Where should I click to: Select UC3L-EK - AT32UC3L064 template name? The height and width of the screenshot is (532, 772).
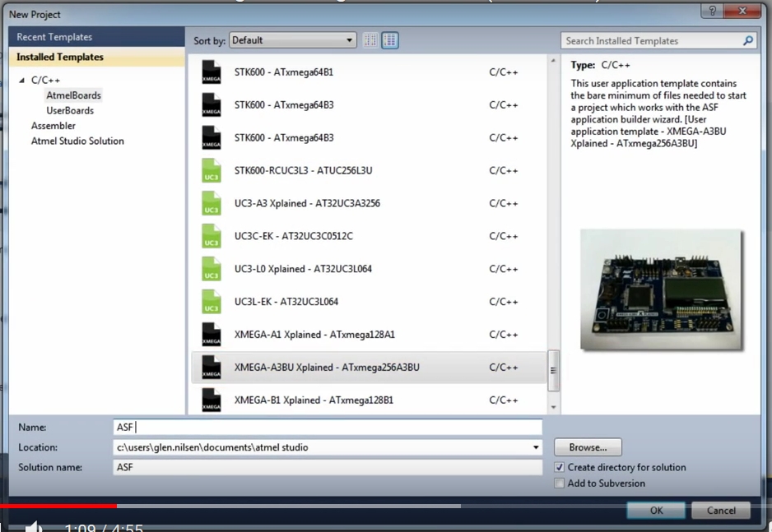pyautogui.click(x=286, y=302)
